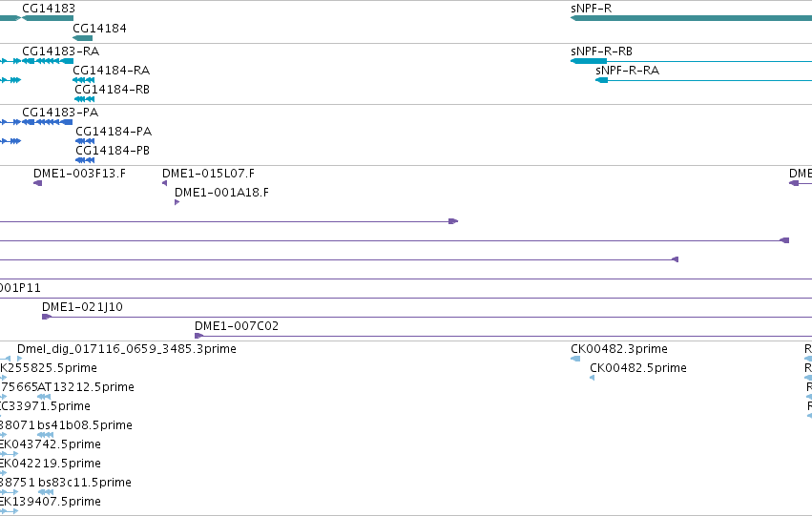Click the CK00482.5prime EST glyph
This screenshot has height=516, width=812.
[593, 378]
